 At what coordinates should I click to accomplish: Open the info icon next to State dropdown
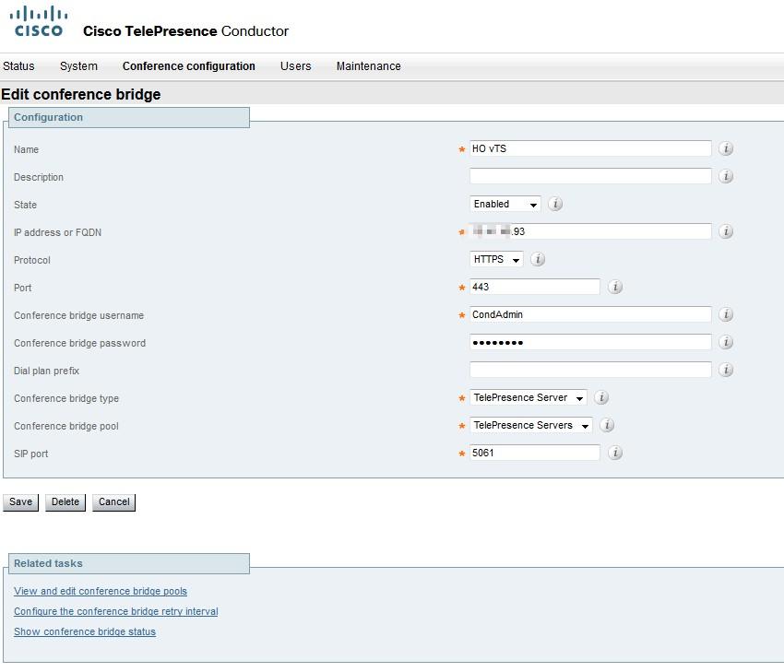click(555, 204)
